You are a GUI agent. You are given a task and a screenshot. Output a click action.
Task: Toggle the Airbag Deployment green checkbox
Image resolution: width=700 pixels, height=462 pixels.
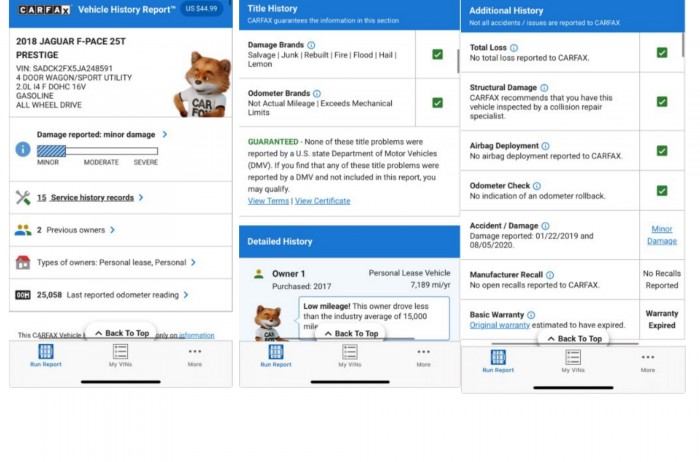pyautogui.click(x=662, y=150)
